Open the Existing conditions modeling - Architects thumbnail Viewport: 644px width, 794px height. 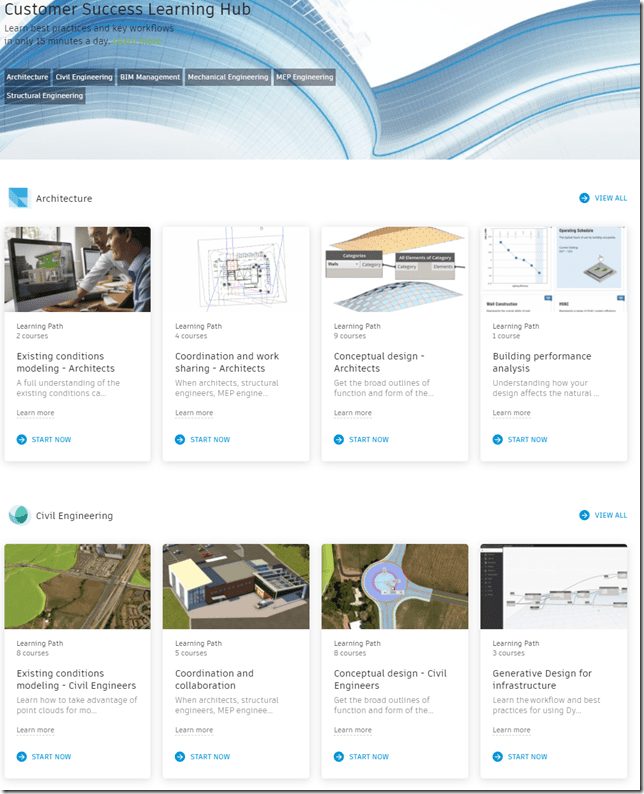coord(77,269)
